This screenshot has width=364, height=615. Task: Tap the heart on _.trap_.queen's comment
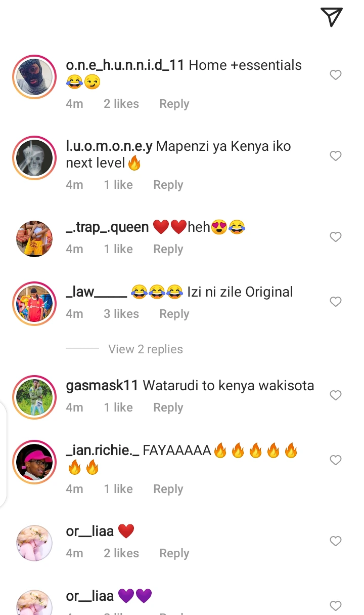[x=336, y=237]
